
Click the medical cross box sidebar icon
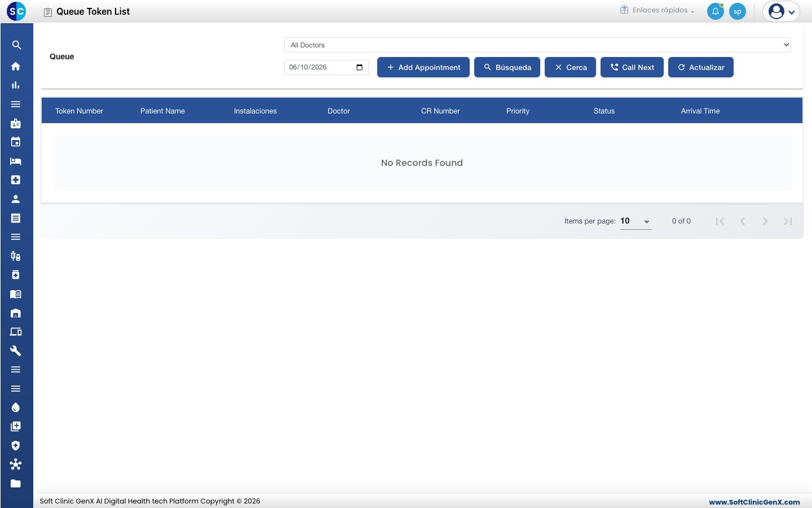[x=16, y=180]
